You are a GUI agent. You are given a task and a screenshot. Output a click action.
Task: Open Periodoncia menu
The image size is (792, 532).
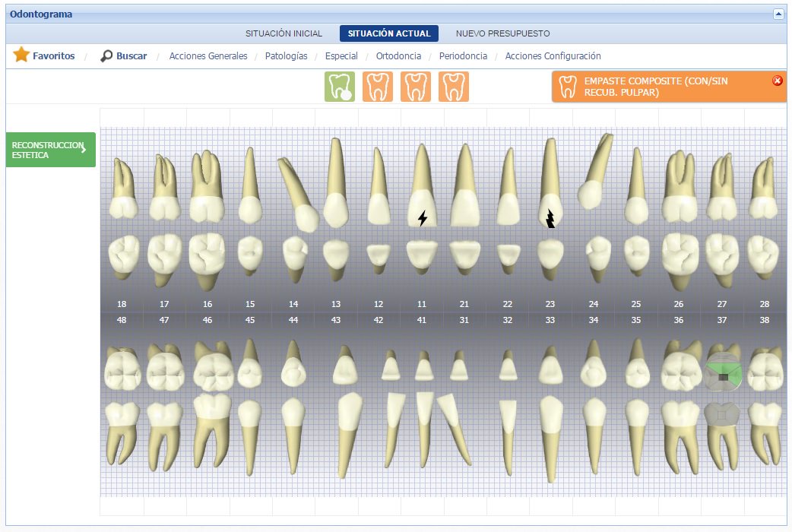point(463,56)
